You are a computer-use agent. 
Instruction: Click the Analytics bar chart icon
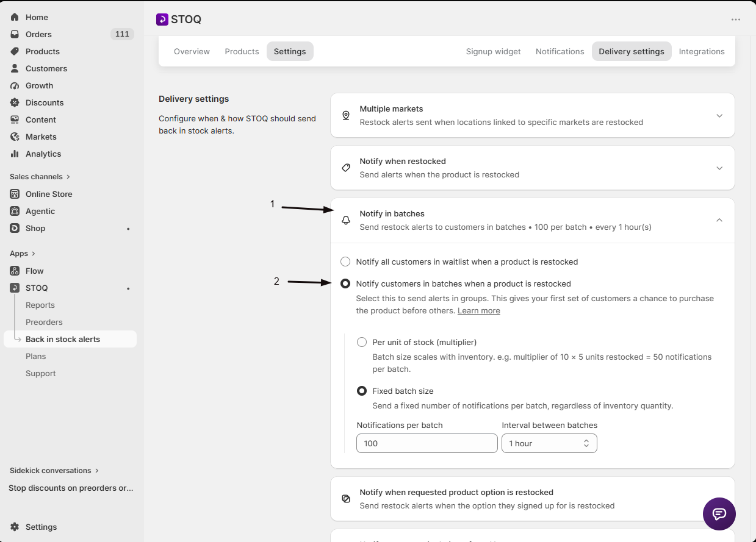tap(15, 154)
